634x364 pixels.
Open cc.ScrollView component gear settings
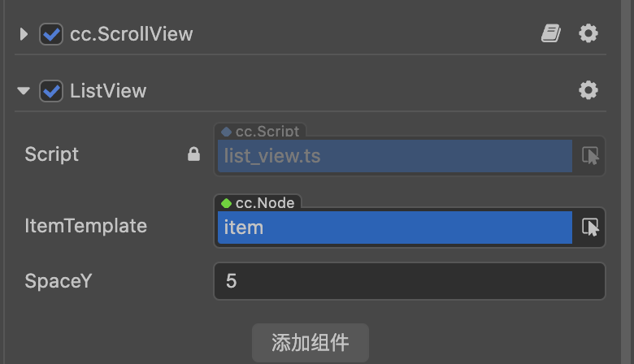588,33
